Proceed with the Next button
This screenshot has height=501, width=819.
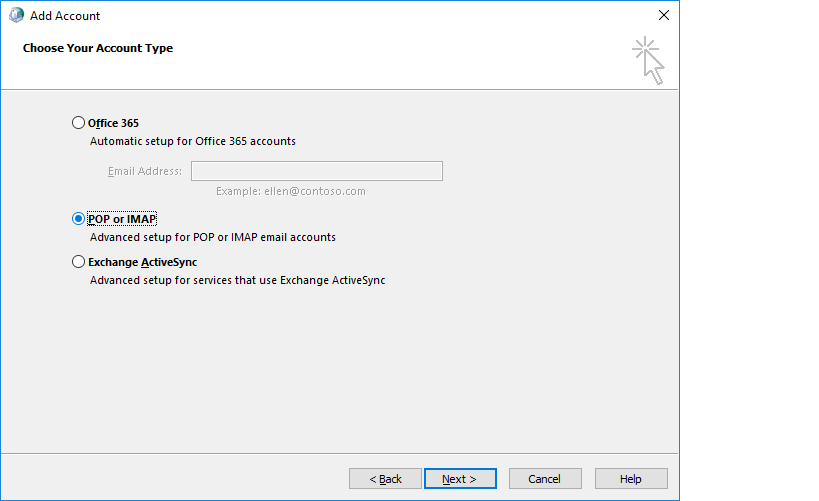(460, 479)
